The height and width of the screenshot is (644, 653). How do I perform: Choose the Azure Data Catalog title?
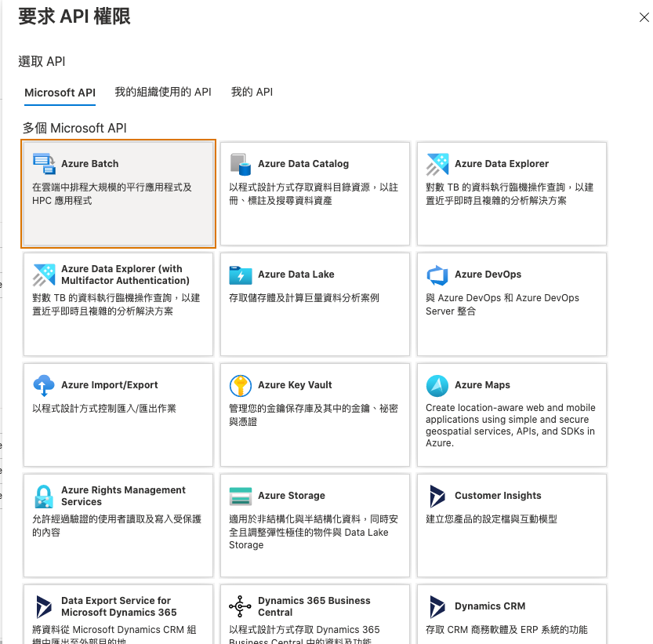[303, 164]
